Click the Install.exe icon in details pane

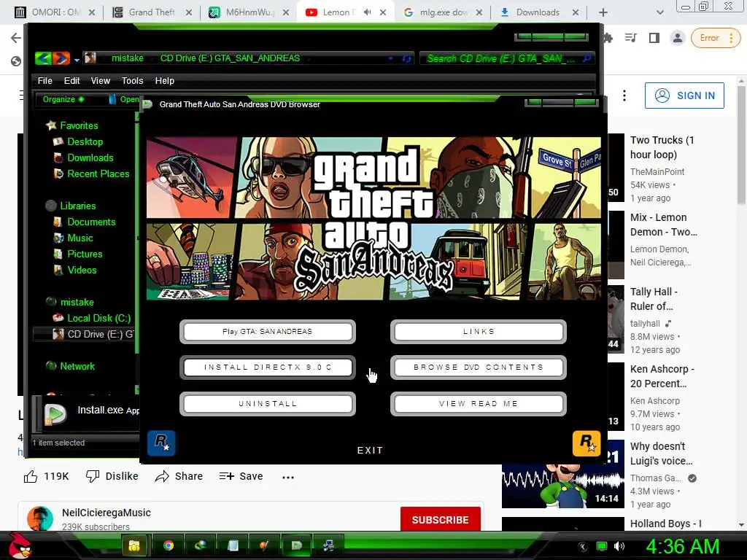point(55,413)
